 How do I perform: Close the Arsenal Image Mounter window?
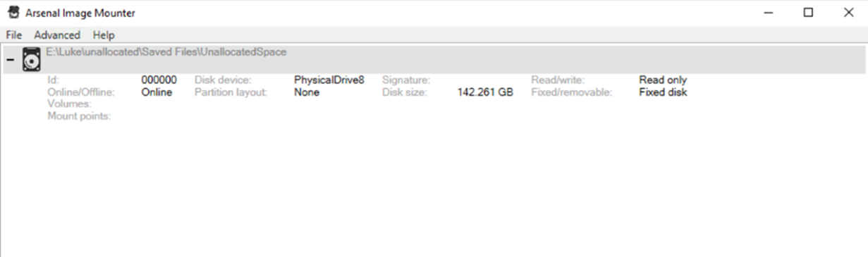pos(848,13)
